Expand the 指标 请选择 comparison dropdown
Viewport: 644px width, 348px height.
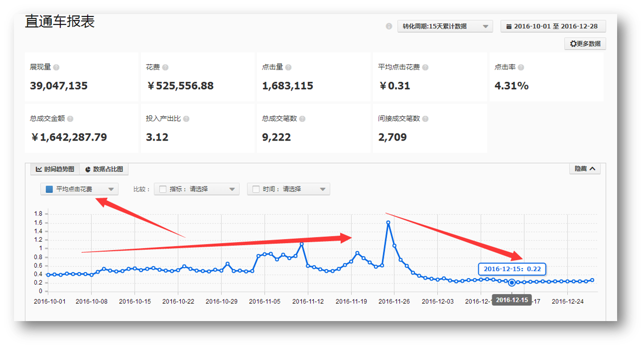click(197, 189)
